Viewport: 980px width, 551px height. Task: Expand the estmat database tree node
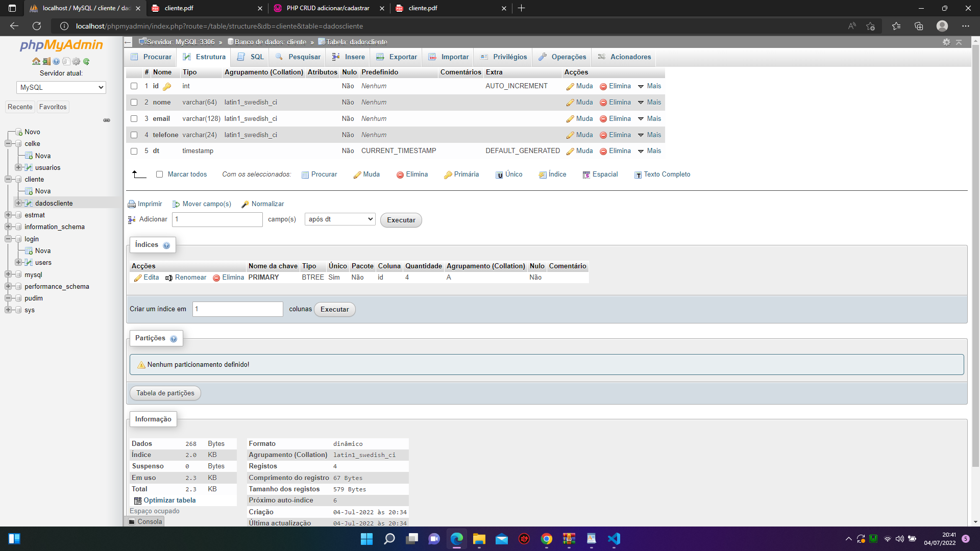coord(8,215)
